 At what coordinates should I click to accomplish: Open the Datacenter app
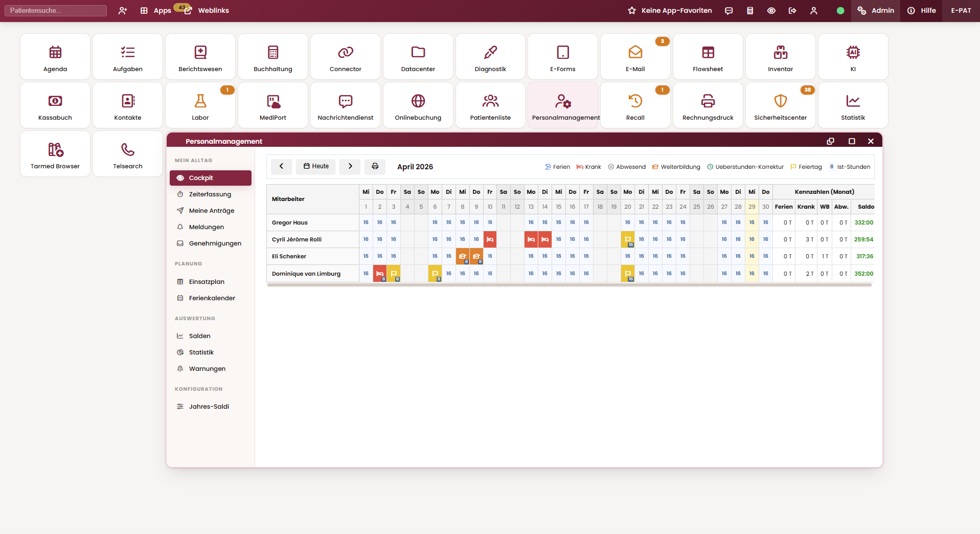tap(418, 57)
